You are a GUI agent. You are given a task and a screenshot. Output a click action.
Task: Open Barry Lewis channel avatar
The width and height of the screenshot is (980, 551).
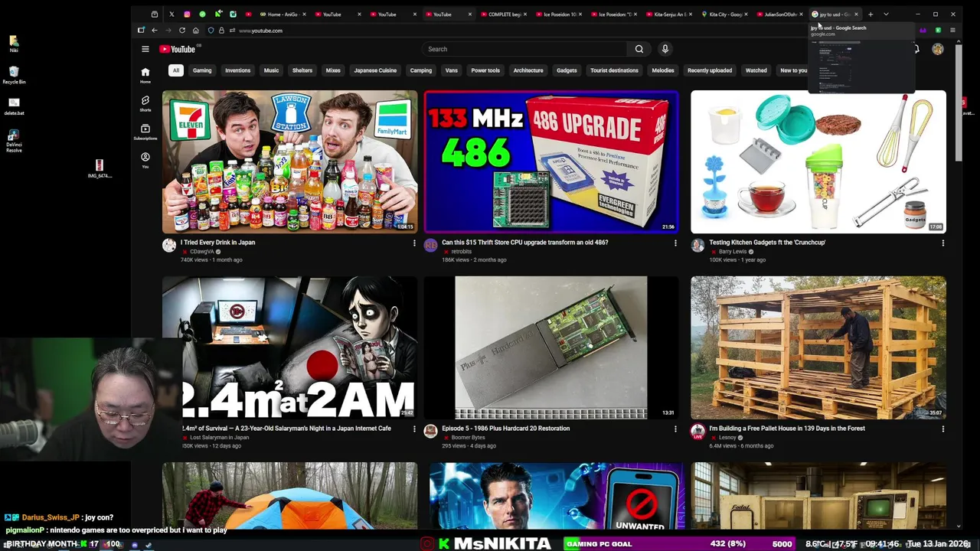click(697, 245)
